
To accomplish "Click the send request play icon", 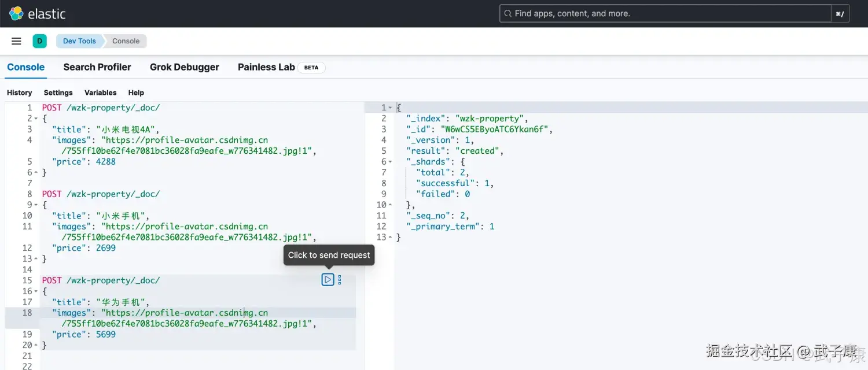I will (x=328, y=279).
